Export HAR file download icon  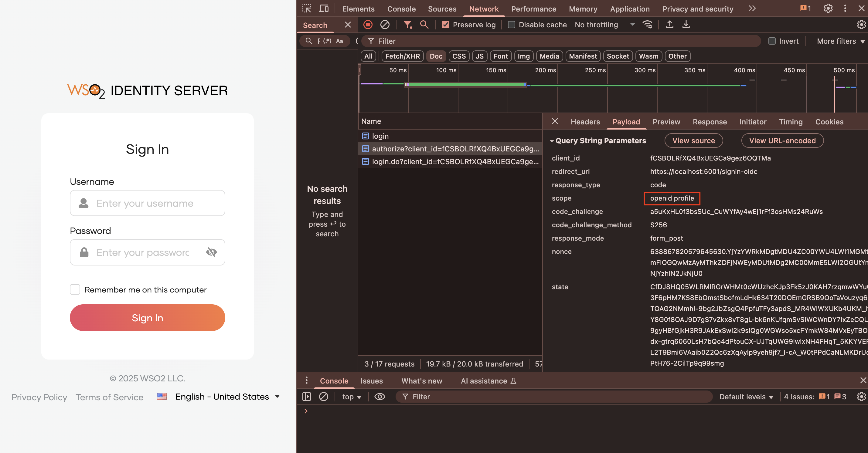click(x=686, y=25)
